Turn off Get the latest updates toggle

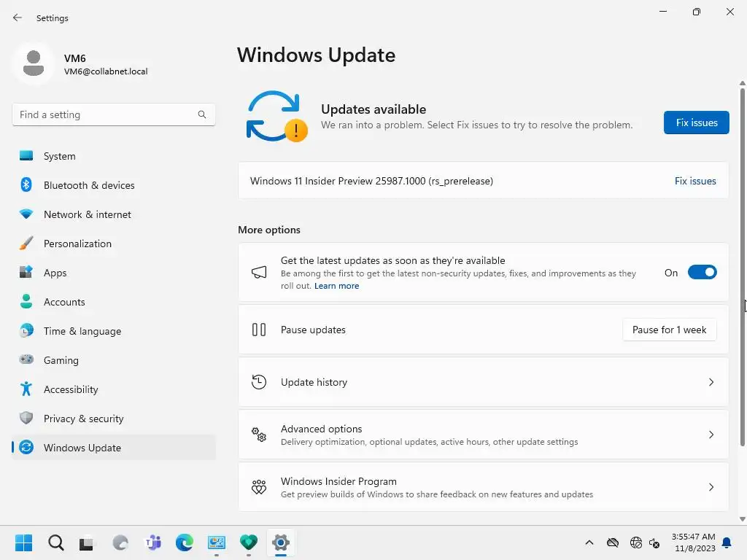[x=703, y=273]
